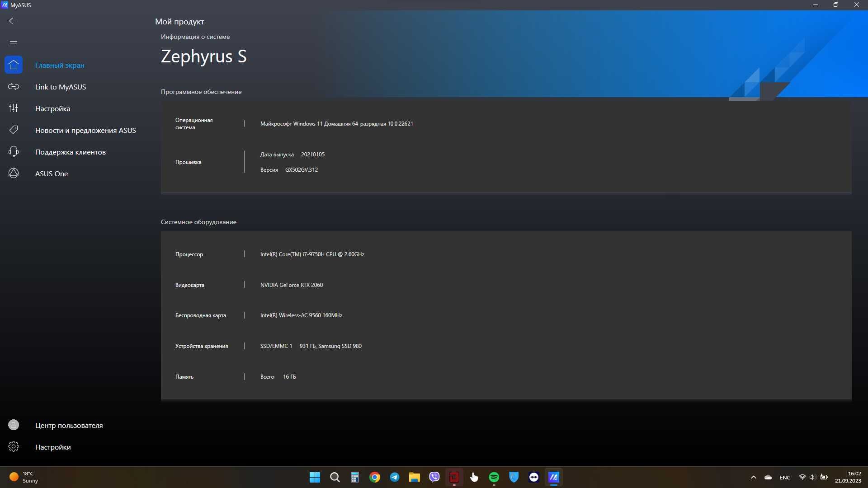Open Центр пользователя

pos(69,425)
